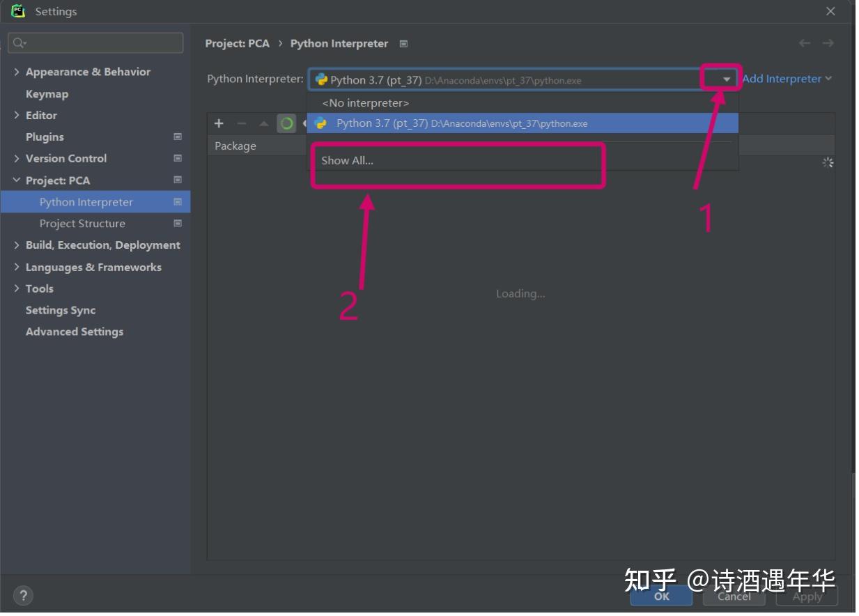The height and width of the screenshot is (616, 859).
Task: Click the back navigation arrow
Action: coord(805,43)
